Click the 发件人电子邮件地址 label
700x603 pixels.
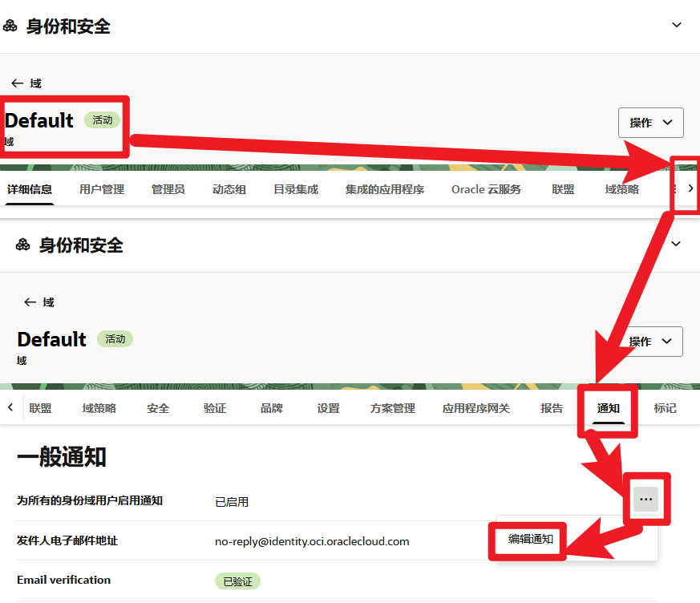[x=67, y=541]
